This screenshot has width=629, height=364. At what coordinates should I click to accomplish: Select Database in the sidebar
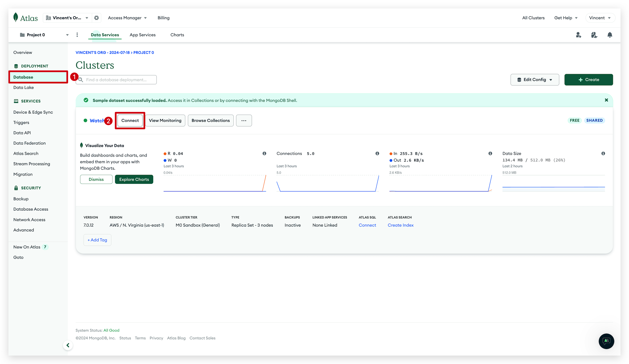38,77
